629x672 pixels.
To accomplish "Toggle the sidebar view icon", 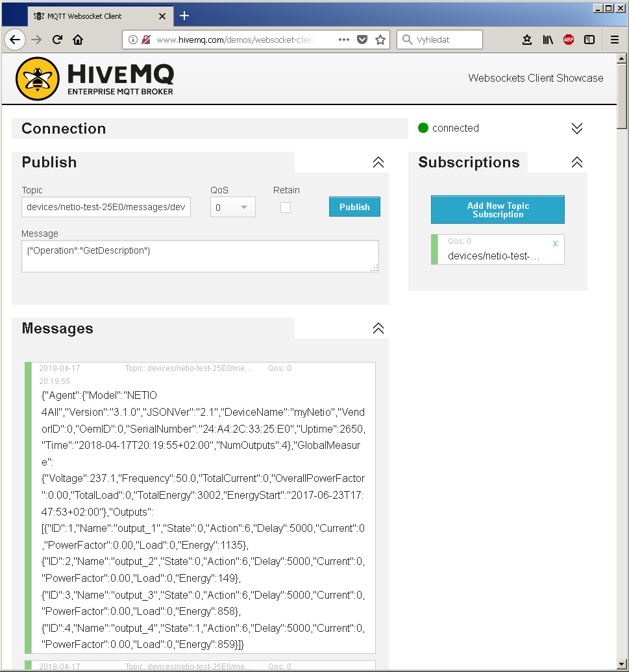I will 589,40.
